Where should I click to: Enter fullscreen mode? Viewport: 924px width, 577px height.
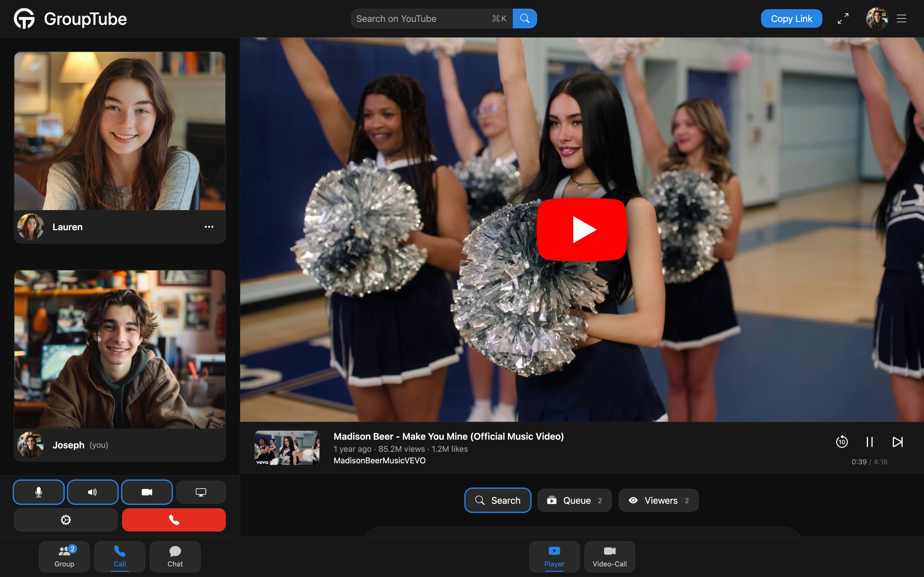tap(843, 18)
